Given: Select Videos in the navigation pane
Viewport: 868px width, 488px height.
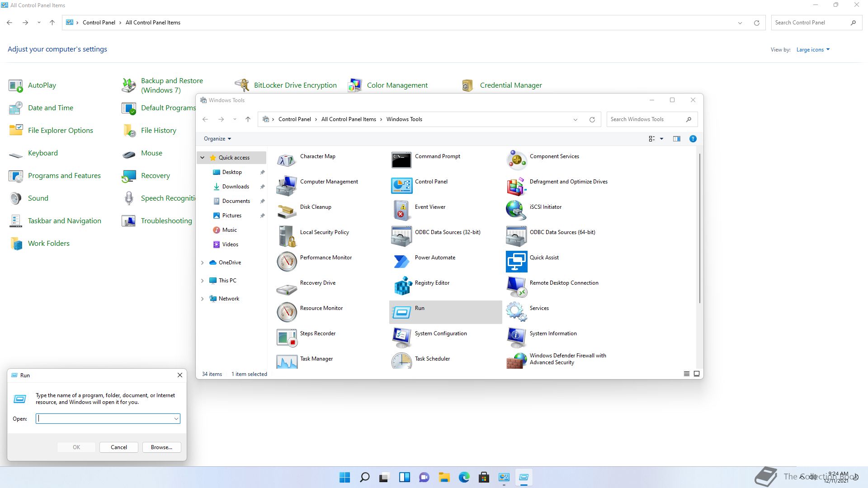Looking at the screenshot, I should click(x=230, y=244).
